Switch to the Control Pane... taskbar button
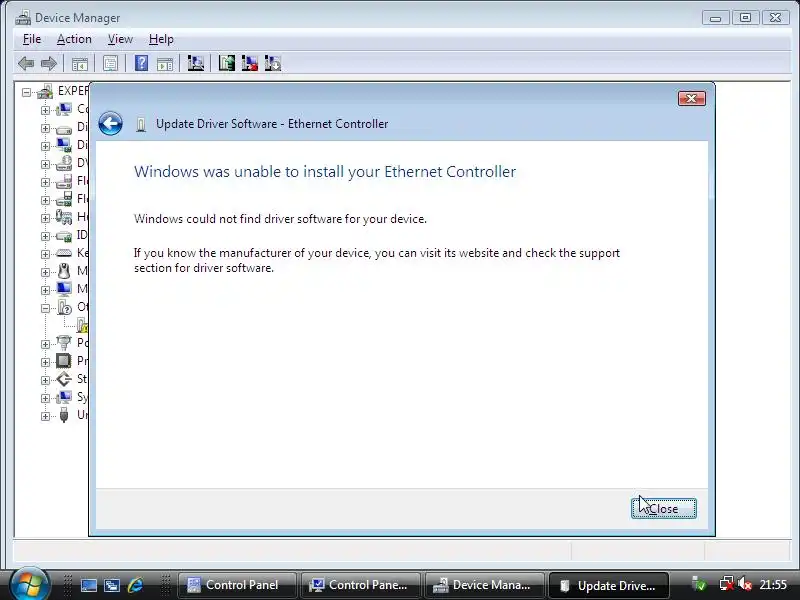The image size is (800, 600). pos(360,585)
